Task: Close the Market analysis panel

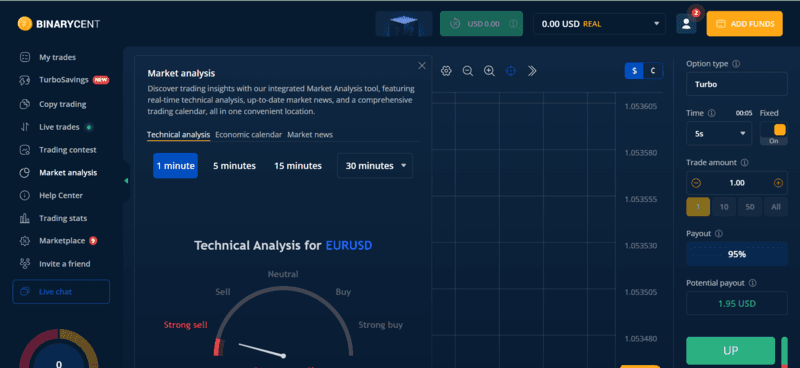Action: [x=422, y=65]
